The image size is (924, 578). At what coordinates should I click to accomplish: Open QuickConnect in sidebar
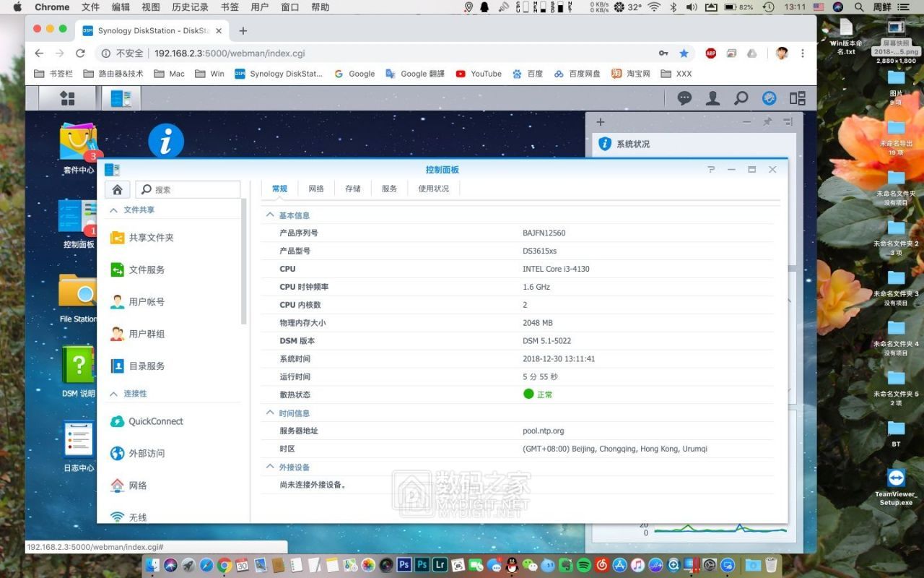[147, 421]
